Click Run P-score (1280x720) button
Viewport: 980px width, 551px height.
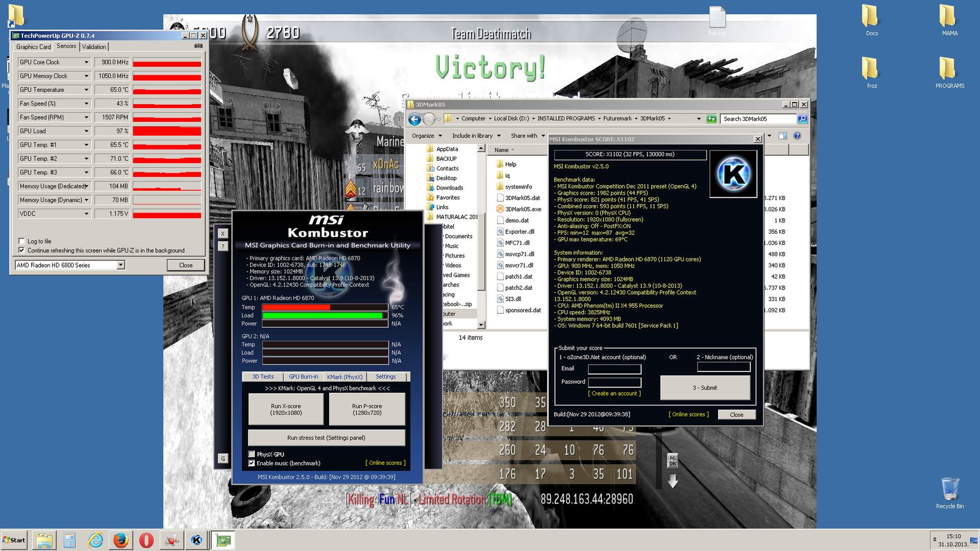click(367, 410)
